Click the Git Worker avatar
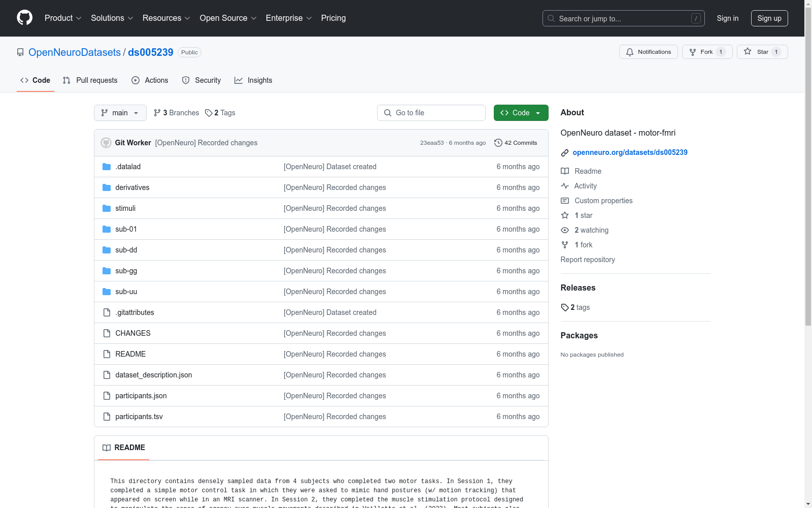Viewport: 812px width, 508px height. coord(106,143)
